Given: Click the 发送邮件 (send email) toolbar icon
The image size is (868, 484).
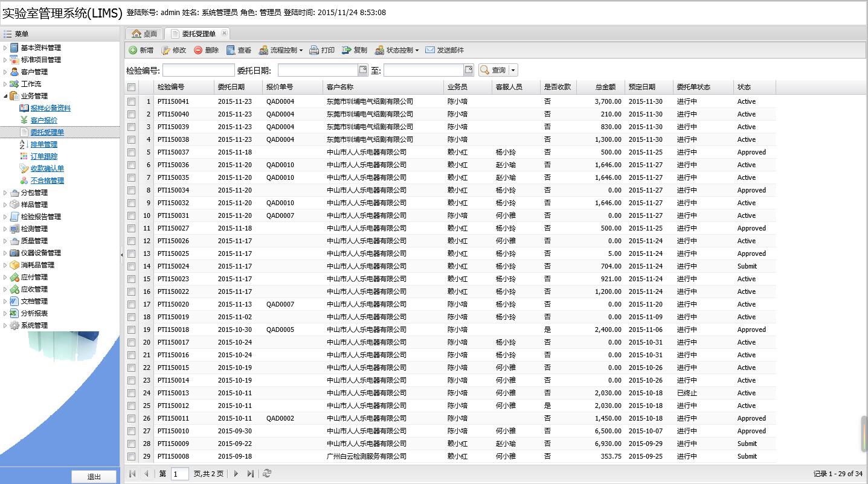Looking at the screenshot, I should 430,50.
